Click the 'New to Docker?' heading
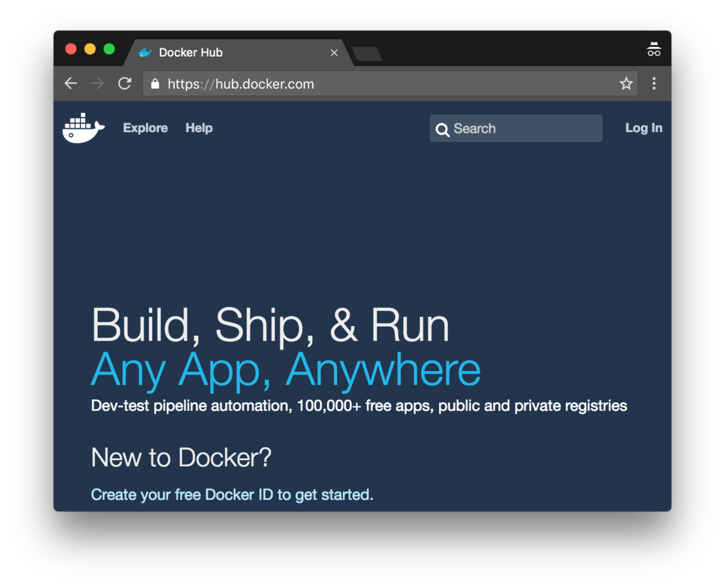 tap(181, 457)
